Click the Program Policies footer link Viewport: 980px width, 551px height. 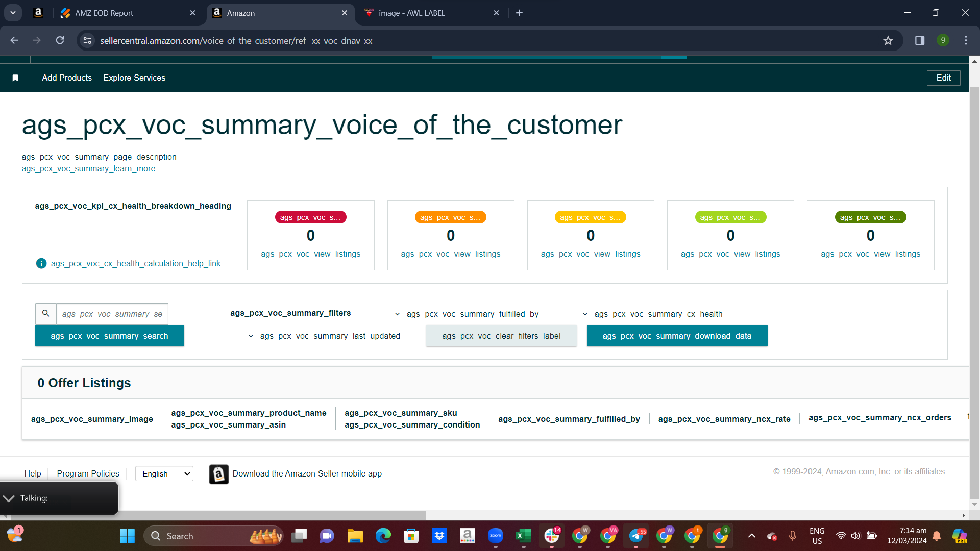tap(88, 473)
